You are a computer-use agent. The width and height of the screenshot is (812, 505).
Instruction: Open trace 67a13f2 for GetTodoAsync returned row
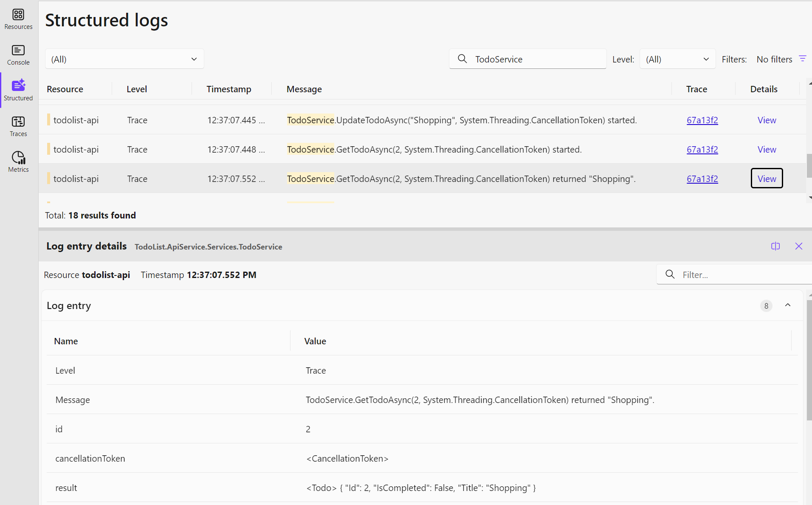coord(702,179)
